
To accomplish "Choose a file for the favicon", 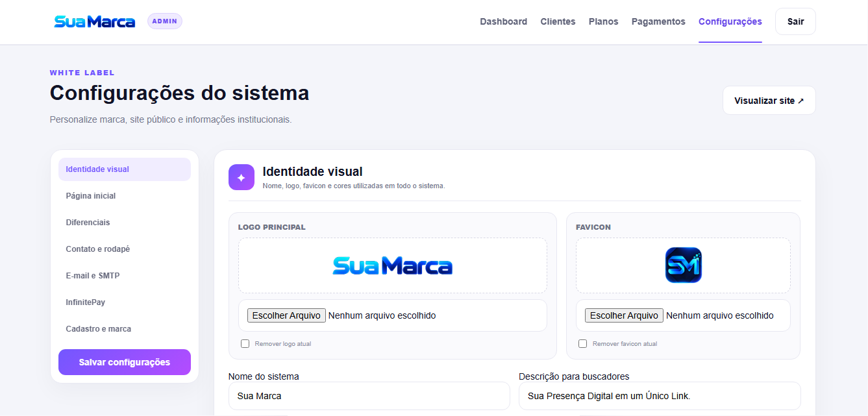I will [x=624, y=315].
